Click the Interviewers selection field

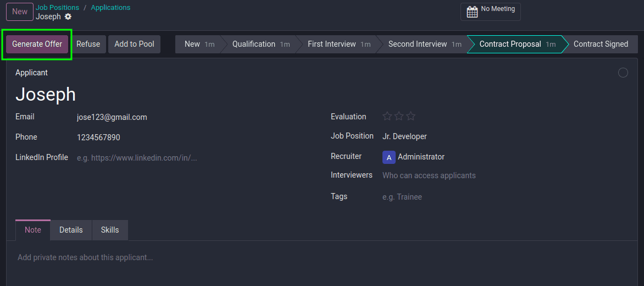pyautogui.click(x=505, y=175)
